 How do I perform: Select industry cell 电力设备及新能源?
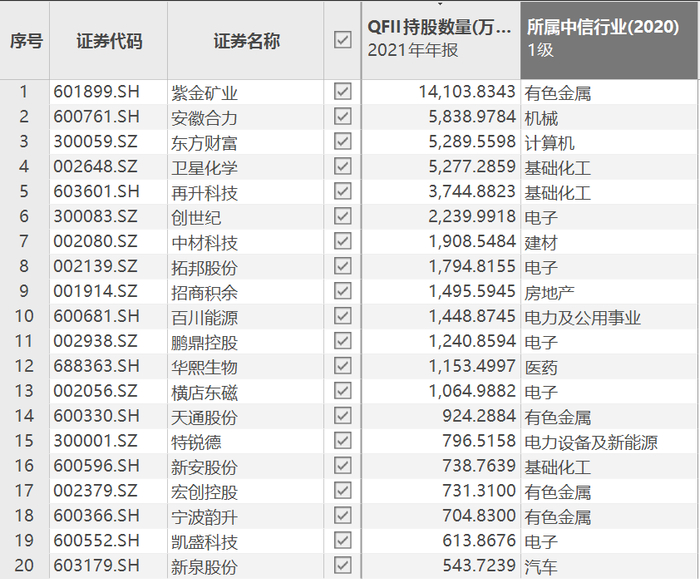click(591, 442)
